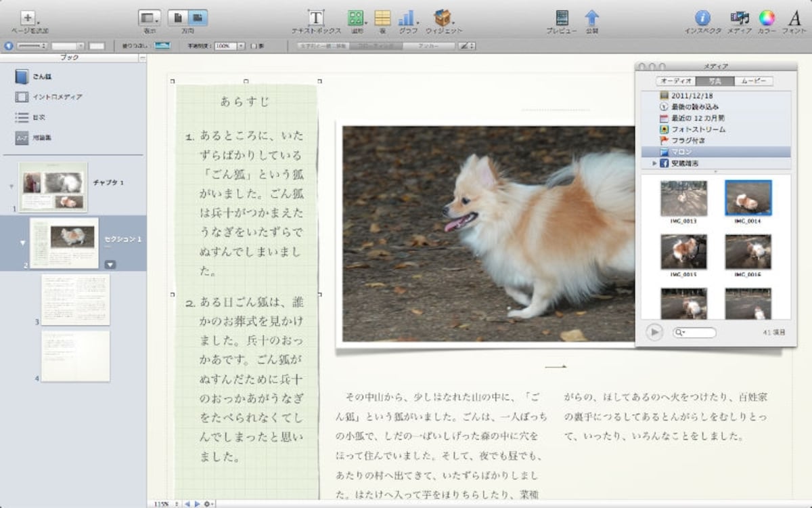Expand the 安藤靖志 Facebook album item
Viewport: 812px width, 508px height.
[654, 163]
